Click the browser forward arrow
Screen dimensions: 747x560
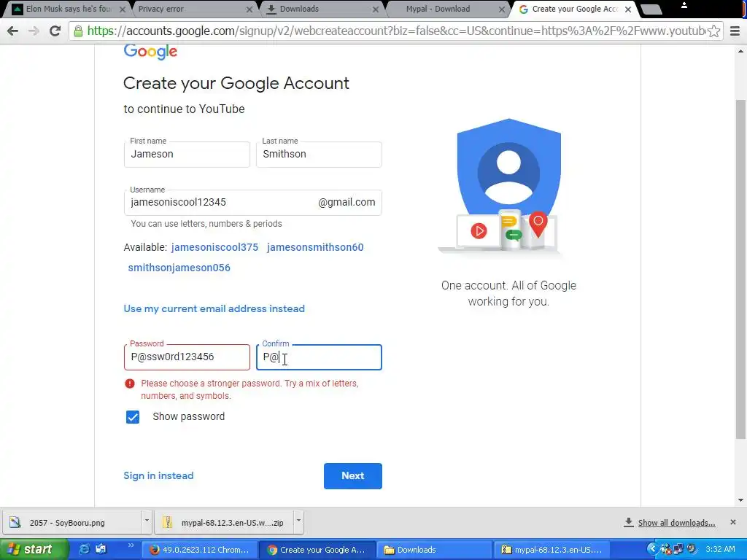(34, 31)
